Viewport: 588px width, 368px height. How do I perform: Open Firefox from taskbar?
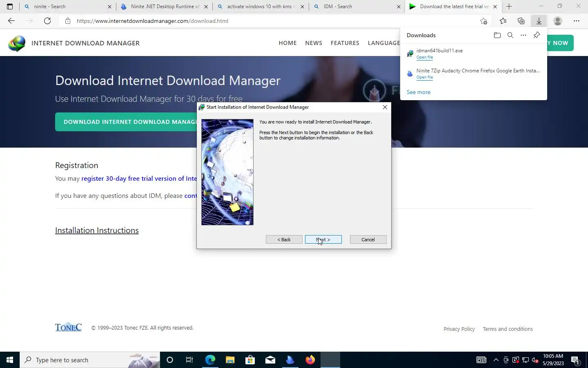coord(310,360)
